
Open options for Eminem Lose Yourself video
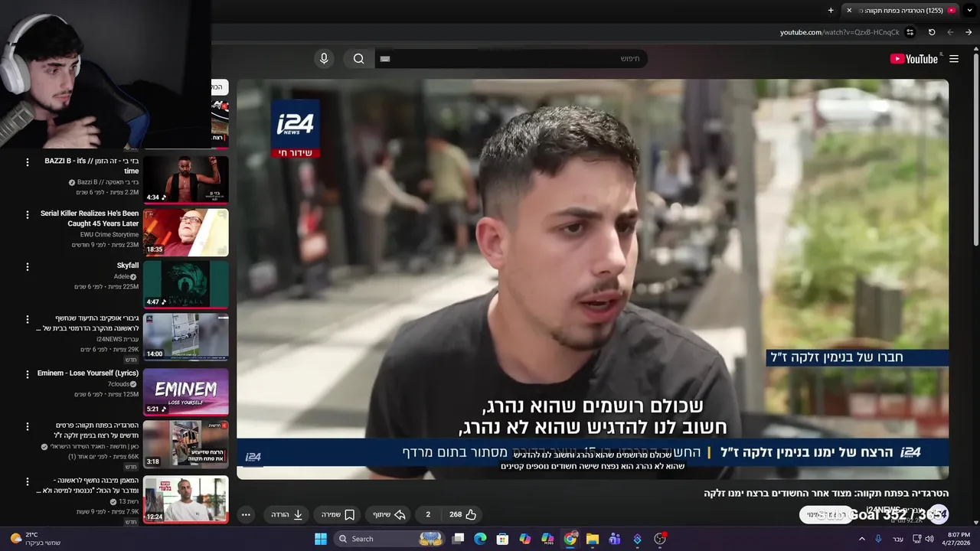28,374
